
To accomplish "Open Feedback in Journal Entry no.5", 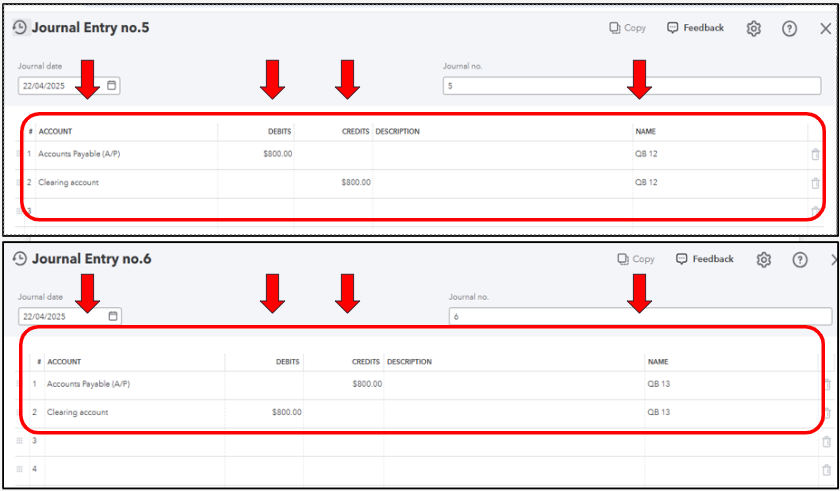I will 695,28.
